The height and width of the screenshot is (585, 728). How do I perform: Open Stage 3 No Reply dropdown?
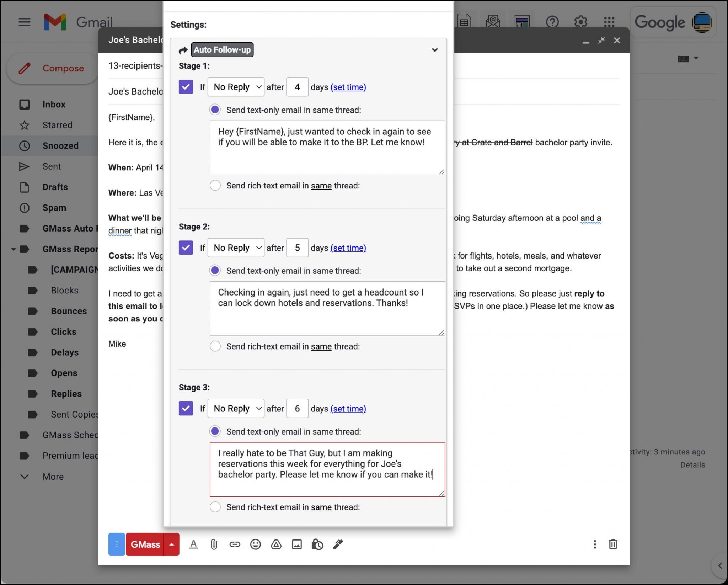[x=236, y=408]
